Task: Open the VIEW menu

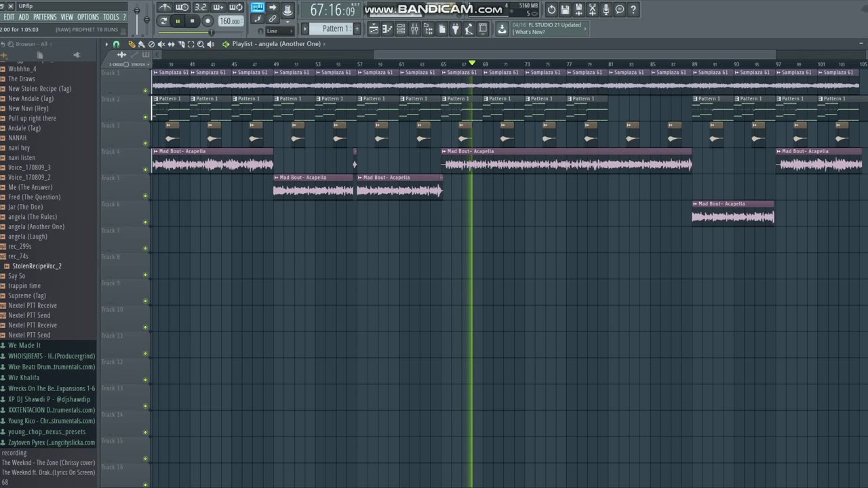Action: pyautogui.click(x=67, y=17)
